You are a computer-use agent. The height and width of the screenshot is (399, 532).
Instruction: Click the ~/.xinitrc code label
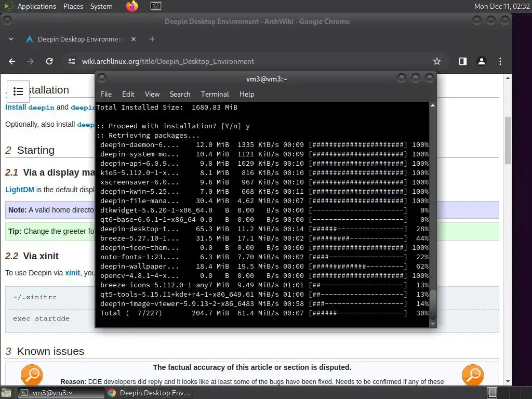pos(35,297)
